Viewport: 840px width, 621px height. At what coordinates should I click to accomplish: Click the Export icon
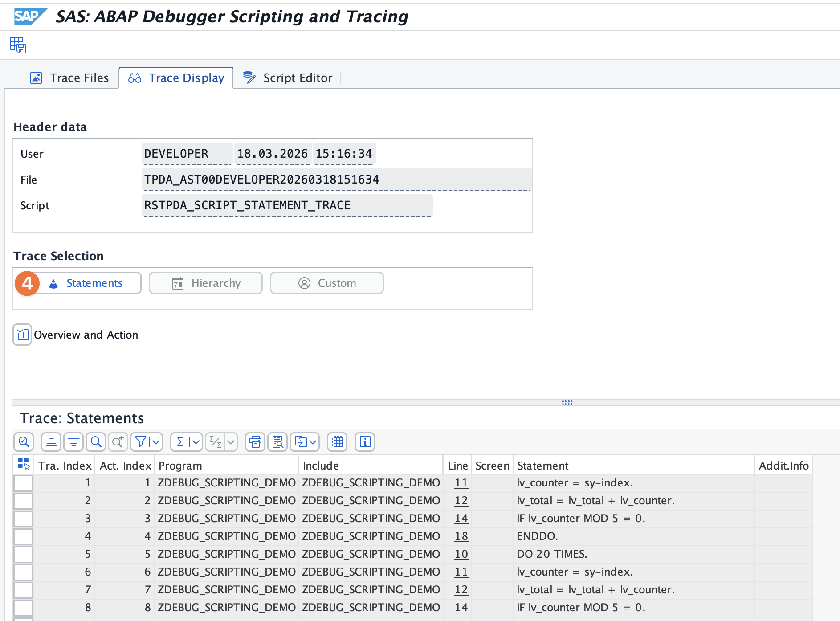[x=300, y=442]
